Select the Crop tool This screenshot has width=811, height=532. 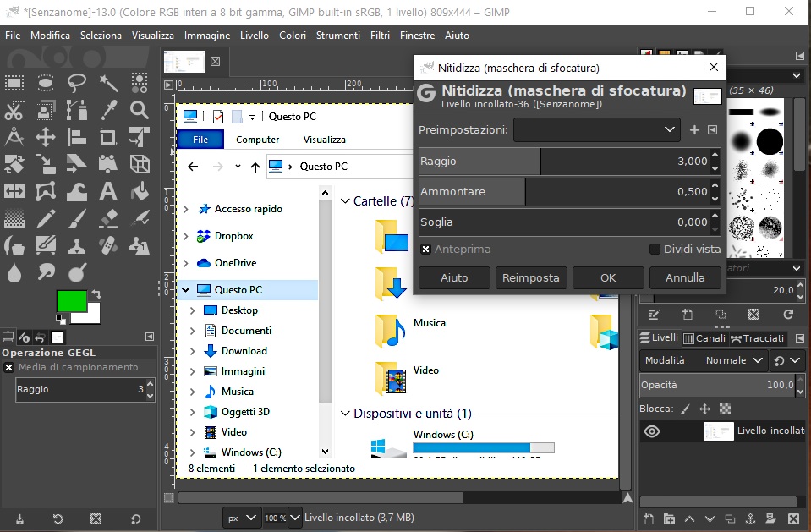108,137
